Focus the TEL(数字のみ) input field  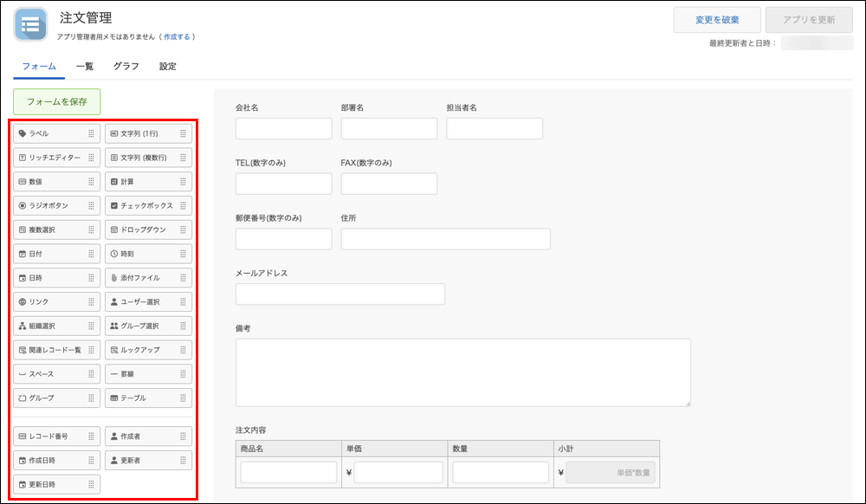[284, 184]
